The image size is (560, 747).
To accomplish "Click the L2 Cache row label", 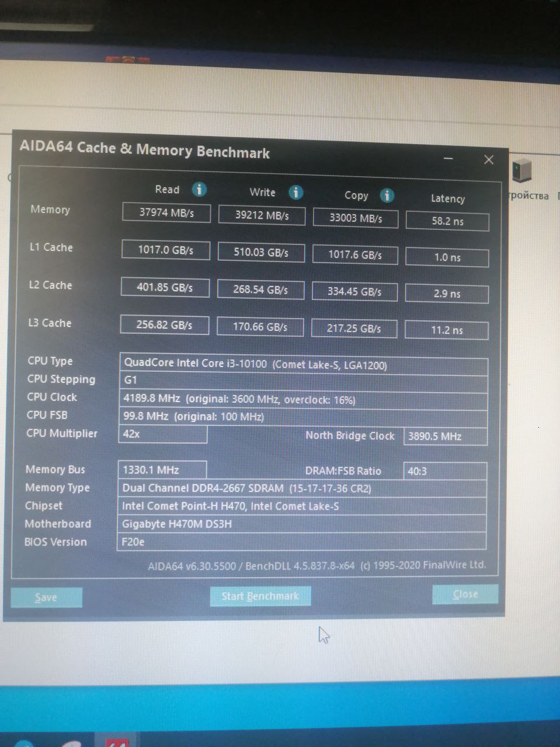I will [51, 285].
